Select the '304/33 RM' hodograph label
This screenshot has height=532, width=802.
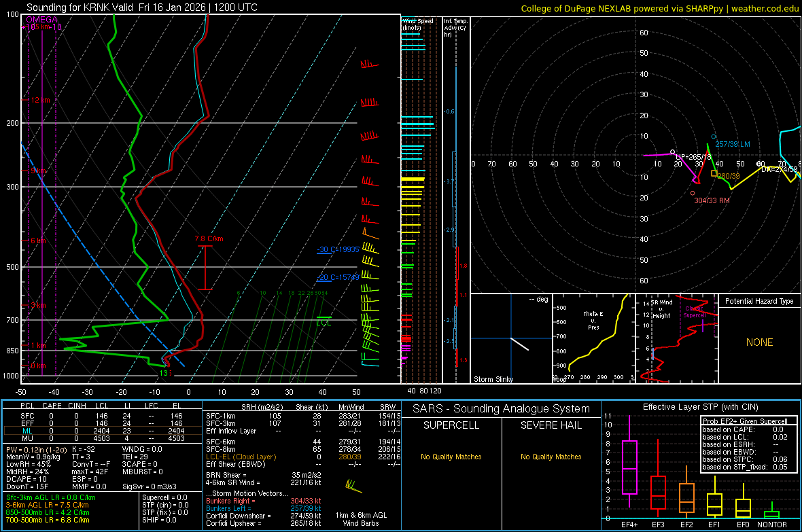click(x=712, y=200)
